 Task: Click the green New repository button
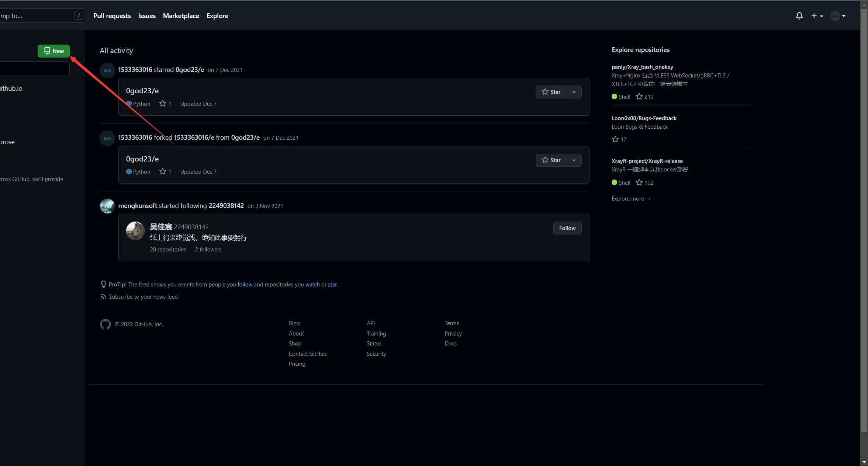pos(53,51)
